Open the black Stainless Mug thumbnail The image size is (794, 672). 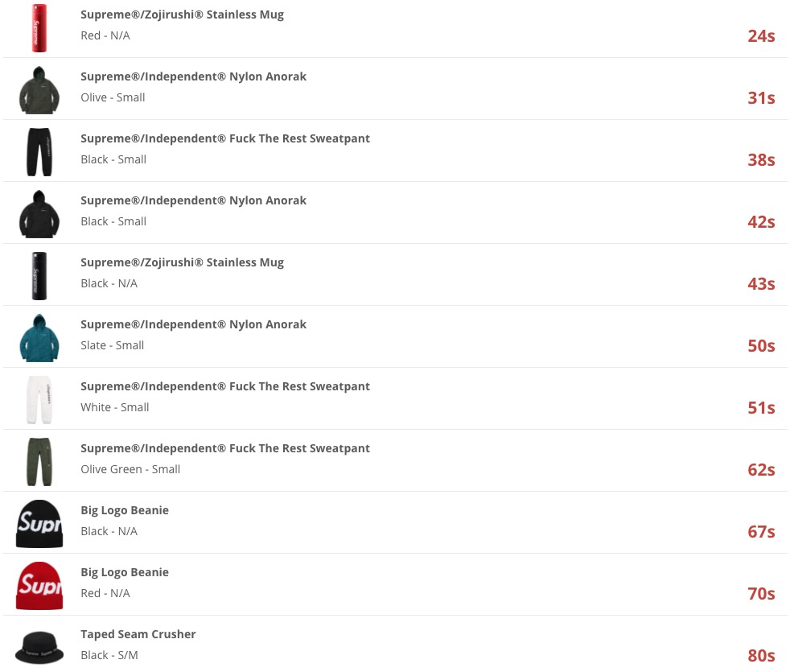39,276
